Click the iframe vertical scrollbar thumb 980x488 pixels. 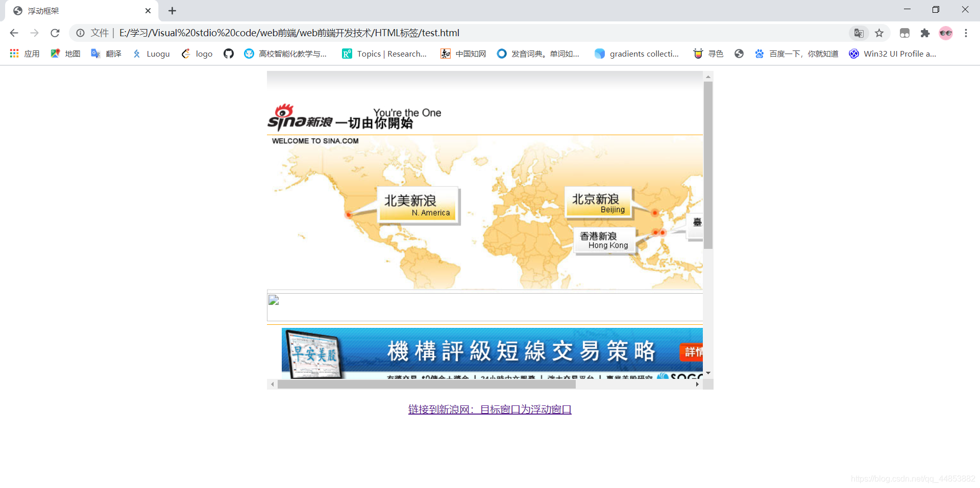click(708, 165)
